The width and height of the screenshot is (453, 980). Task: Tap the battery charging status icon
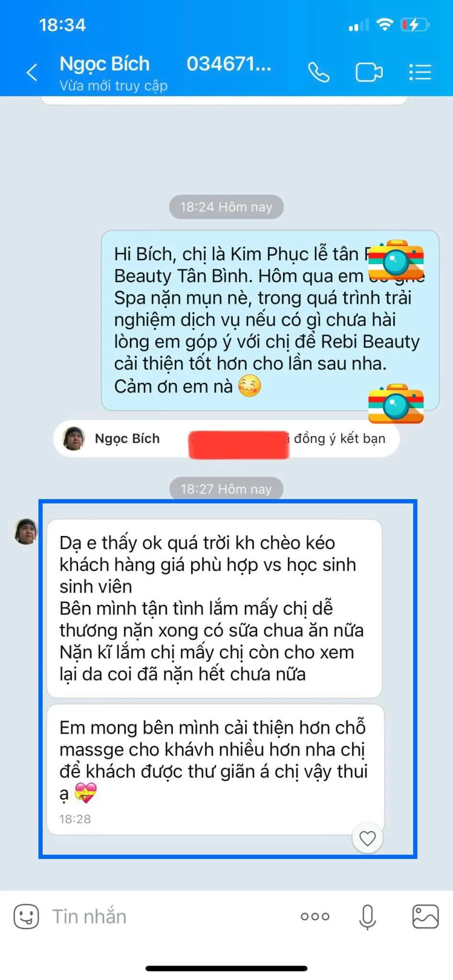tap(414, 25)
